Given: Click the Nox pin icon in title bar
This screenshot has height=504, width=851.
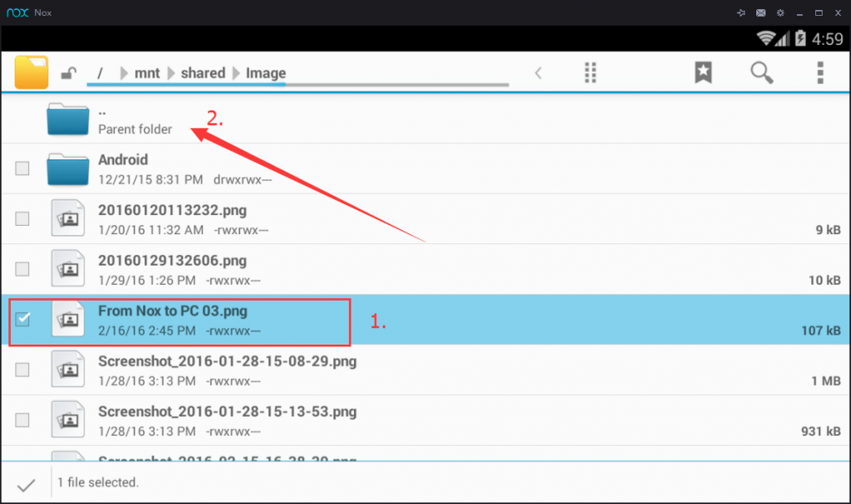Looking at the screenshot, I should 740,12.
